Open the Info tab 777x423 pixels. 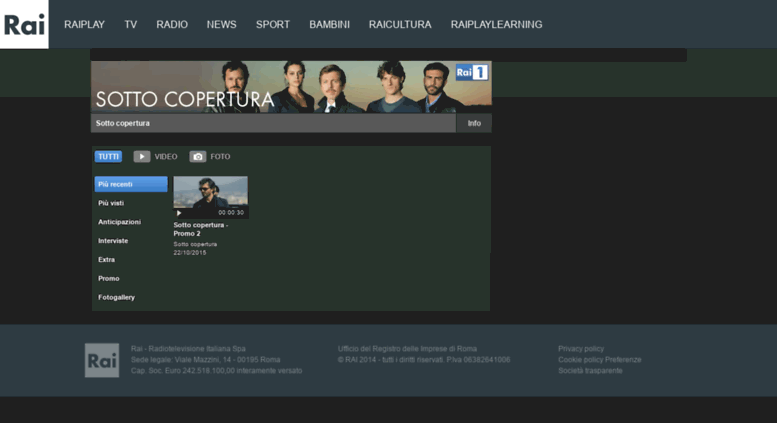474,123
